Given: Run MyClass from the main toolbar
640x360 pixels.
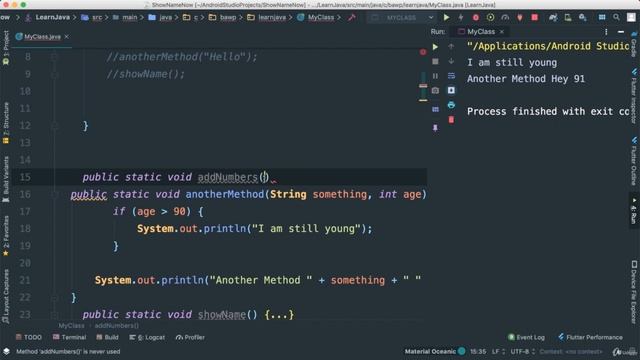Looking at the screenshot, I should 446,18.
